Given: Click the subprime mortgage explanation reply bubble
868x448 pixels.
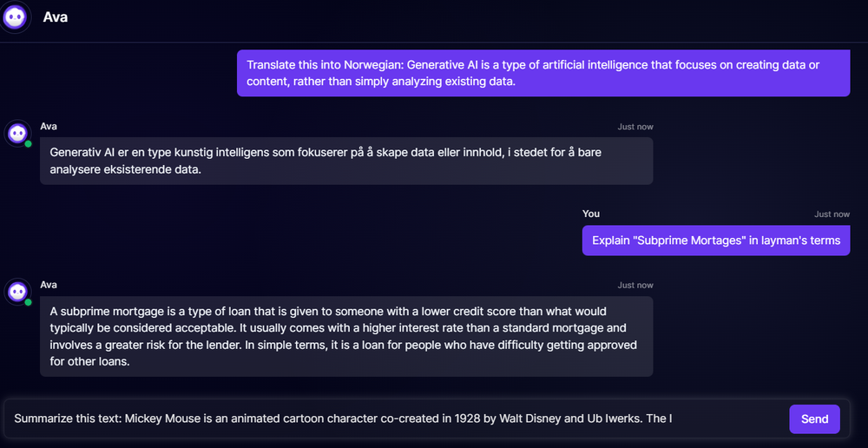Looking at the screenshot, I should point(345,336).
